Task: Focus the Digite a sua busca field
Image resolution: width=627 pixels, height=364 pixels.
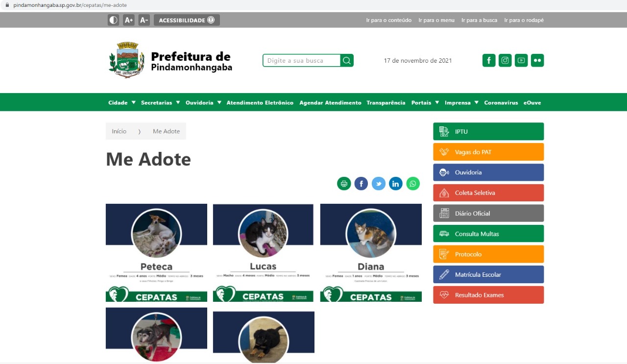Action: [302, 61]
